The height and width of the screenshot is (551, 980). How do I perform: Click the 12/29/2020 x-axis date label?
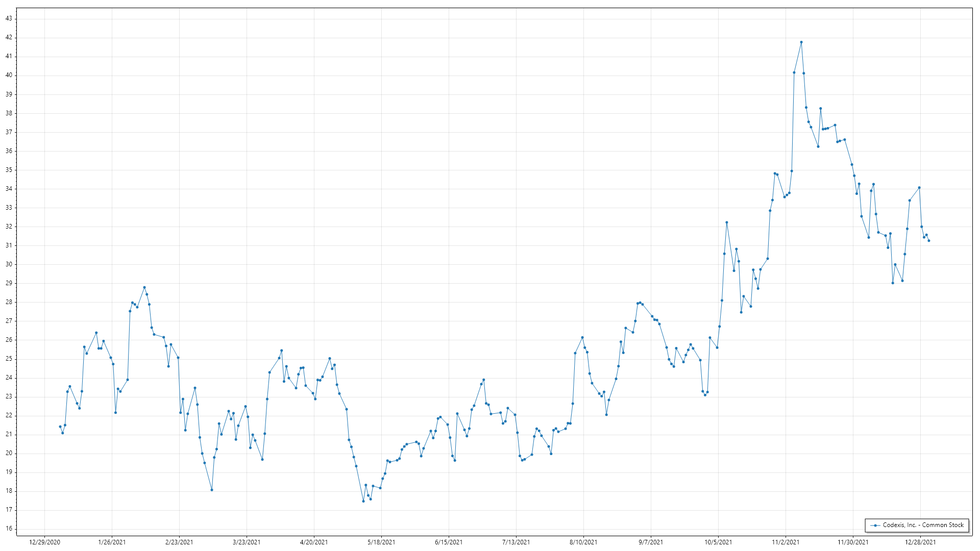click(45, 542)
